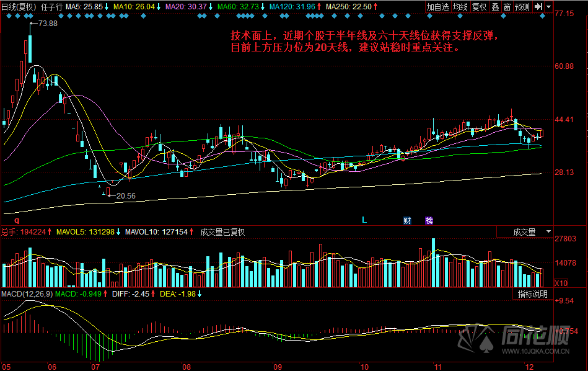Click the 预测 forecast button
Screen dimensions: 588x371
click(522, 7)
